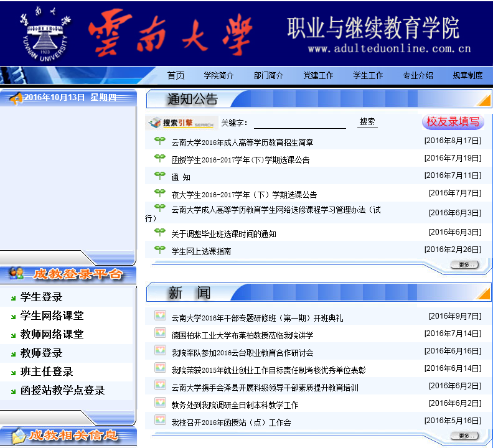Click the Yunnan University bell tower logo
Screen dimensions: 493x448
pos(45,34)
